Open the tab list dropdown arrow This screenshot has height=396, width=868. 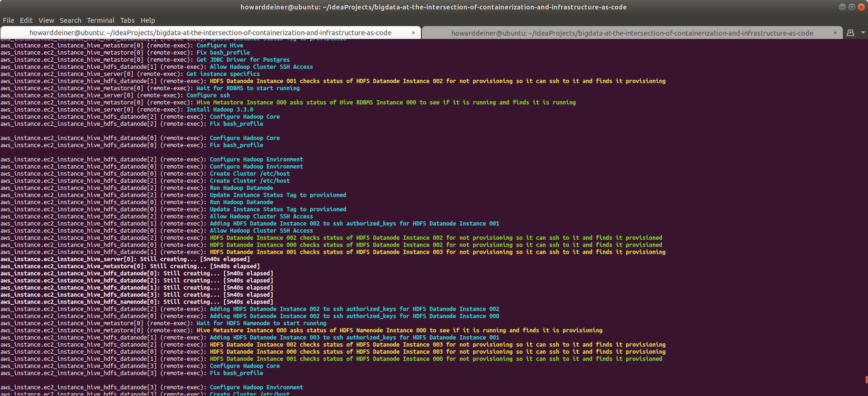(x=863, y=33)
